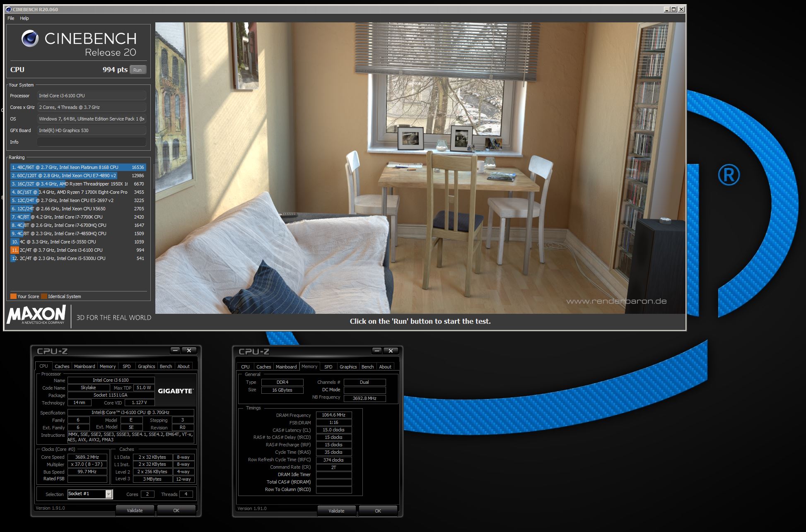Minimize the Cinebench window
This screenshot has width=806, height=532.
tap(667, 9)
